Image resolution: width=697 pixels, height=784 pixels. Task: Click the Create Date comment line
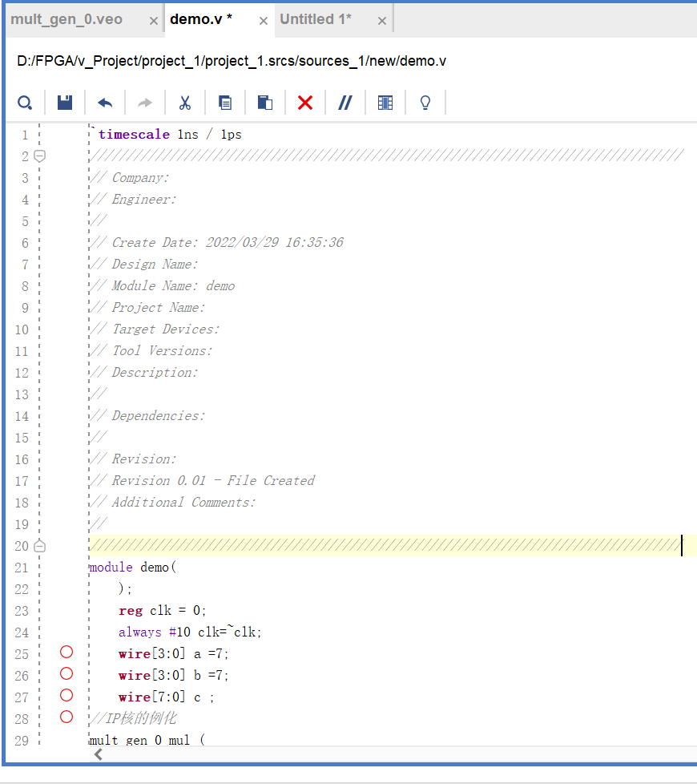click(x=217, y=243)
